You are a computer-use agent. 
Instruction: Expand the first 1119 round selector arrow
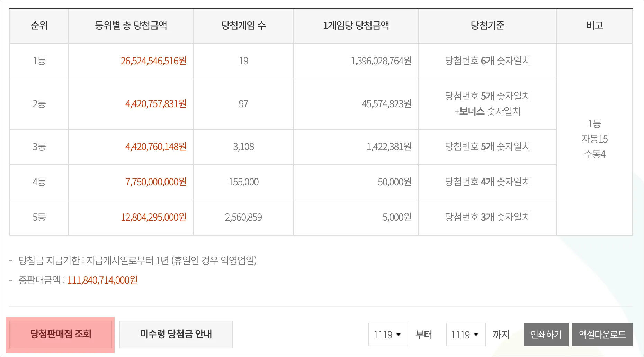tap(399, 335)
